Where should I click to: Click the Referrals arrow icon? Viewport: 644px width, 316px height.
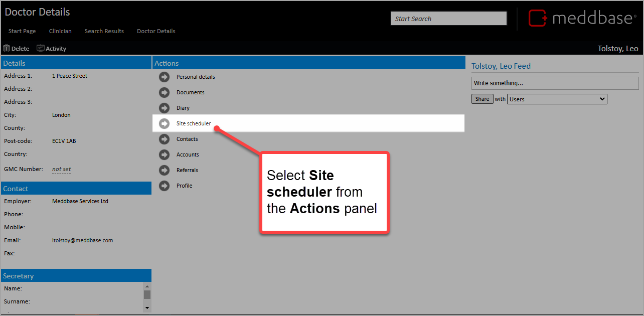(x=165, y=170)
